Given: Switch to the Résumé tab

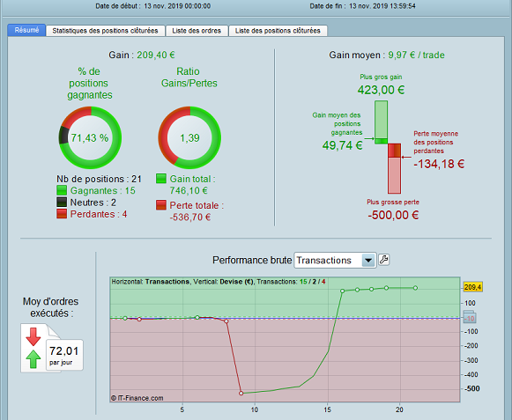Looking at the screenshot, I should pyautogui.click(x=26, y=30).
